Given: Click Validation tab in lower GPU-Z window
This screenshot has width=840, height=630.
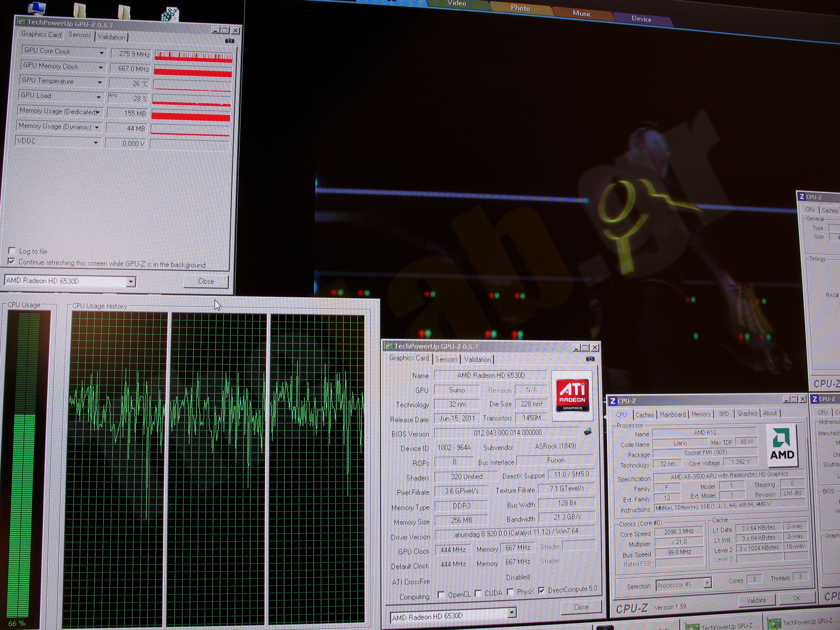Looking at the screenshot, I should [x=477, y=359].
